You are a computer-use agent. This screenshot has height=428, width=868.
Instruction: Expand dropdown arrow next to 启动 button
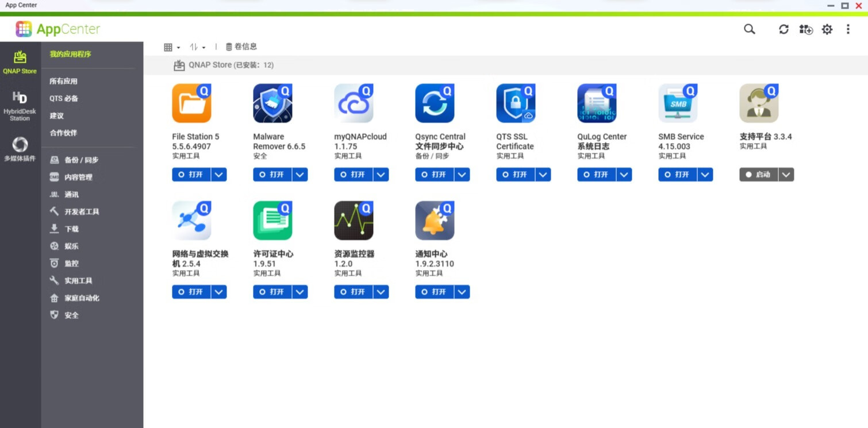tap(786, 175)
